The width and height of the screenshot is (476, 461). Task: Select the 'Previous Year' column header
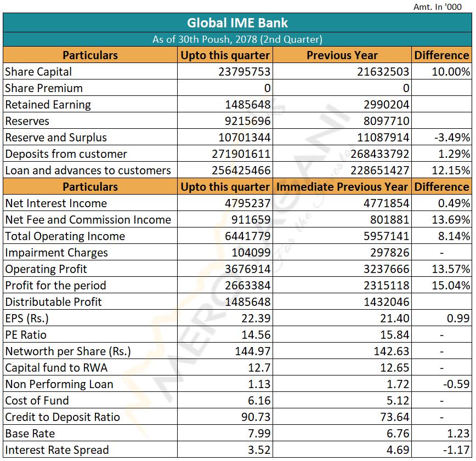[342, 55]
